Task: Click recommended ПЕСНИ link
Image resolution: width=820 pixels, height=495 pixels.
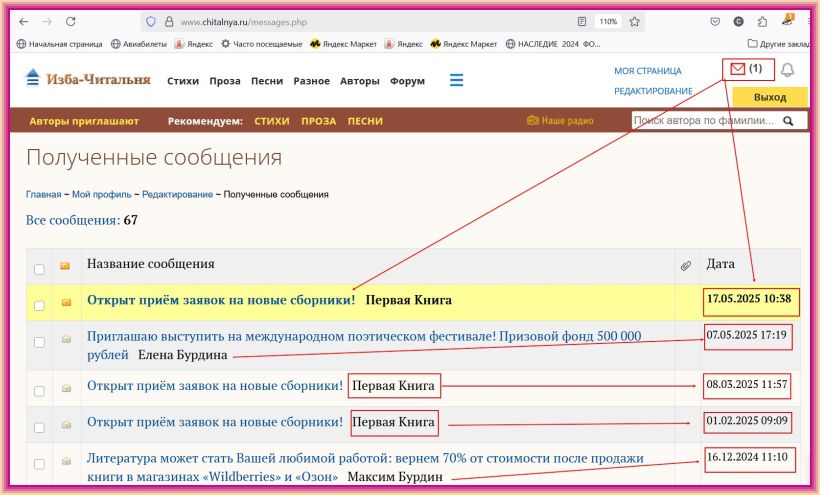Action: [x=365, y=121]
